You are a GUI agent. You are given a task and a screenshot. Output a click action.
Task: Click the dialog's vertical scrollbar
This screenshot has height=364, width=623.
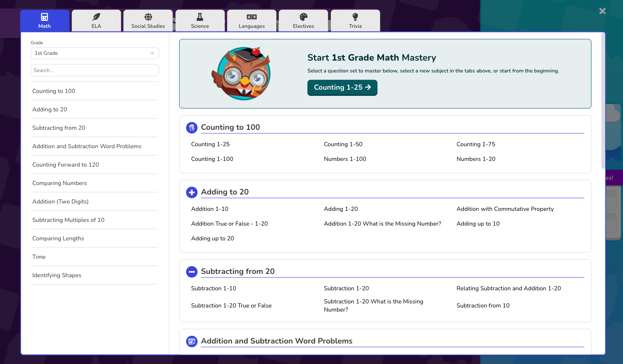pyautogui.click(x=603, y=101)
